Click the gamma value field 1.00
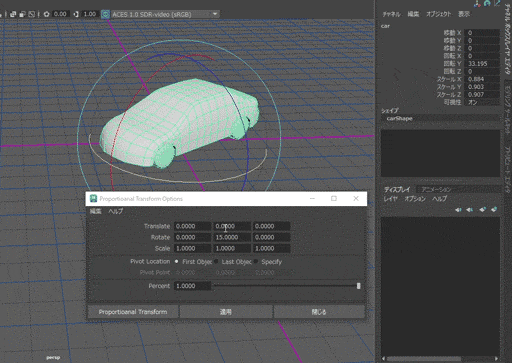 coord(90,14)
